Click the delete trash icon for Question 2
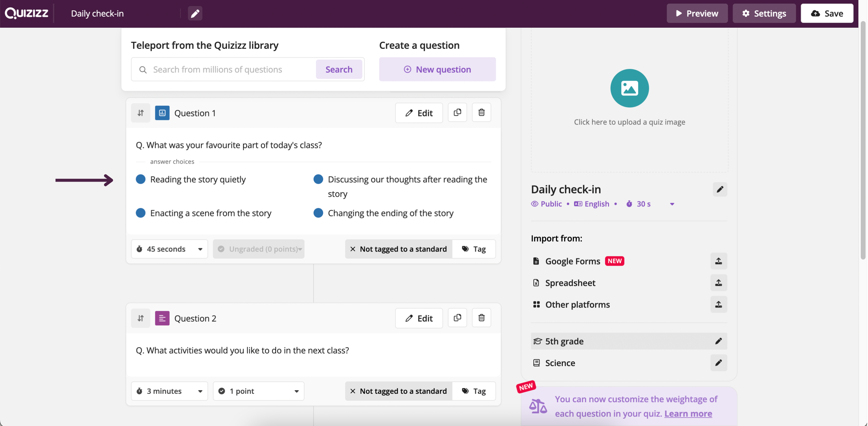868x426 pixels. tap(481, 318)
